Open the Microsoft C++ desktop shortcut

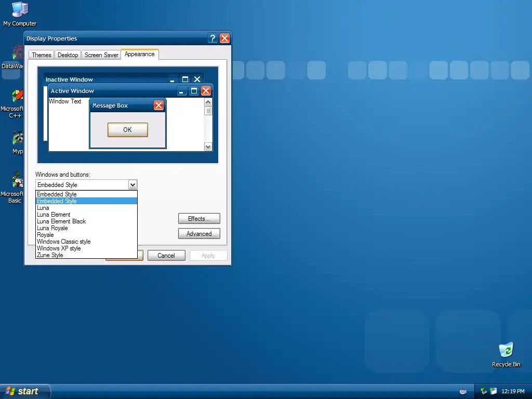coord(12,104)
